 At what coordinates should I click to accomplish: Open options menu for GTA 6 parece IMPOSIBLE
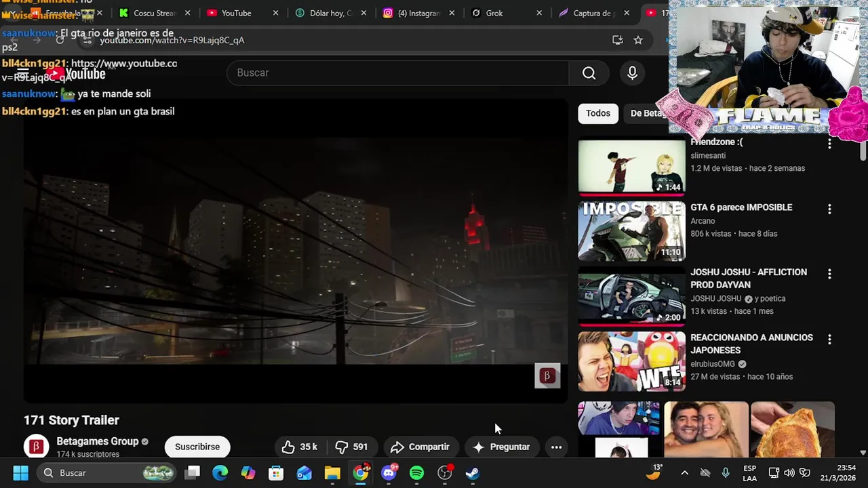[829, 209]
